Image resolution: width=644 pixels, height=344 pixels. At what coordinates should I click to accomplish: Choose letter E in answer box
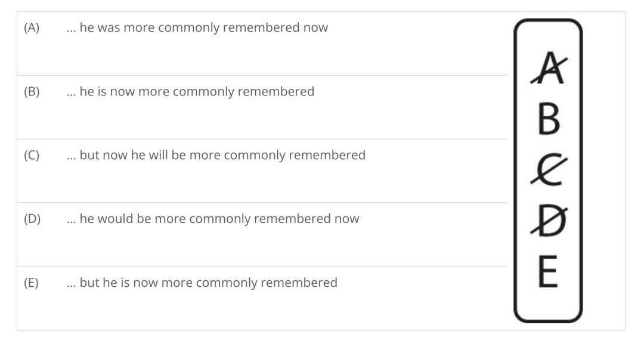[548, 271]
